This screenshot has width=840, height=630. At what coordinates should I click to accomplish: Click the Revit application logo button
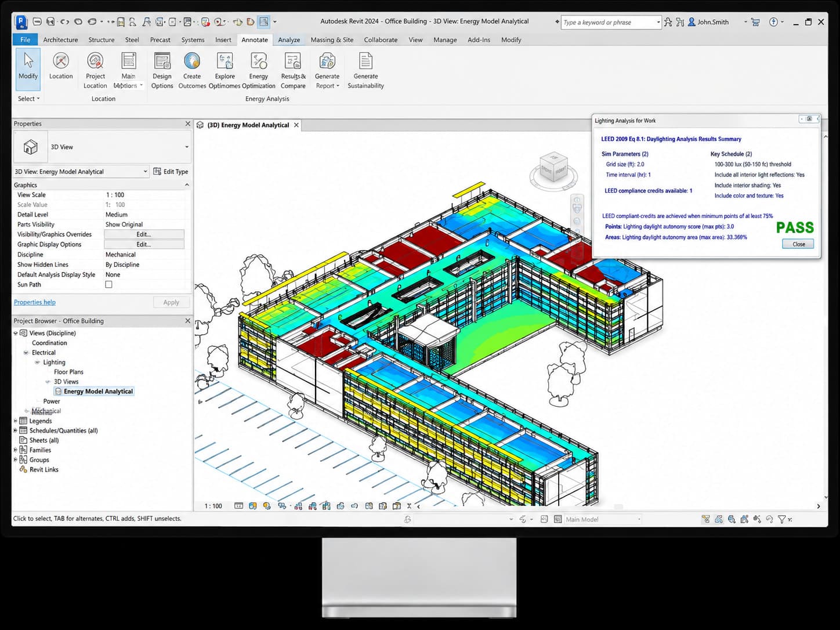tap(21, 22)
